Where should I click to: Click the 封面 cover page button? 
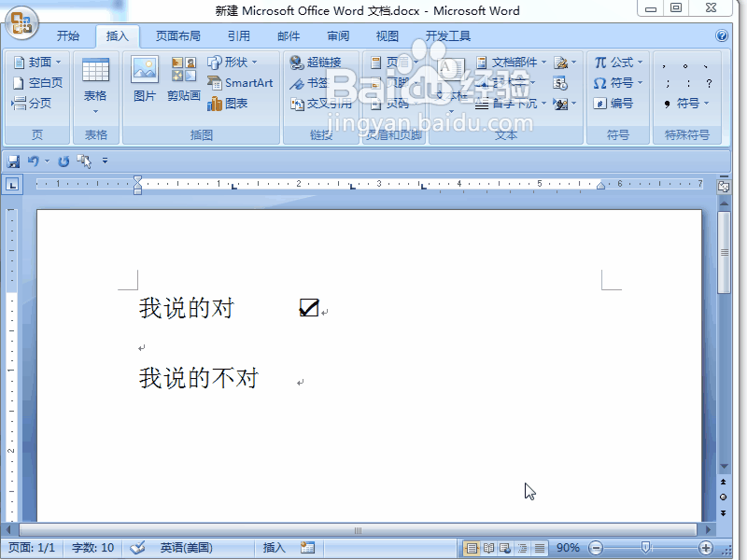point(37,62)
